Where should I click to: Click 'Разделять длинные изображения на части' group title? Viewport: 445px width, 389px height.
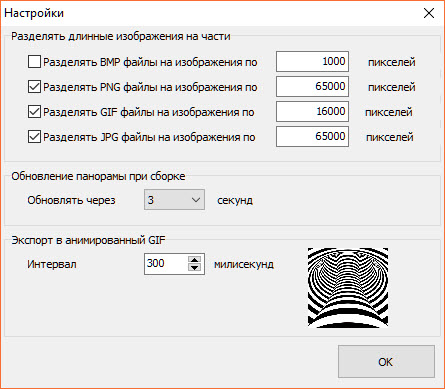click(121, 36)
